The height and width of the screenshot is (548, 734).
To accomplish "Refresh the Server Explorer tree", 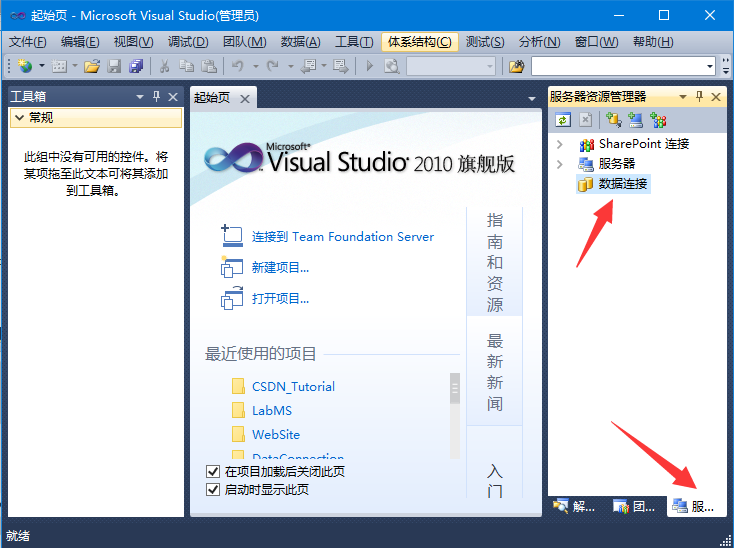I will click(563, 120).
